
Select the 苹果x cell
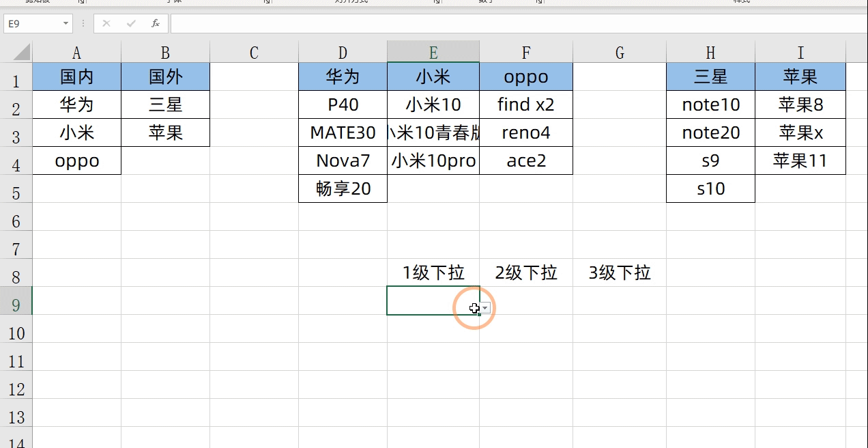point(800,132)
